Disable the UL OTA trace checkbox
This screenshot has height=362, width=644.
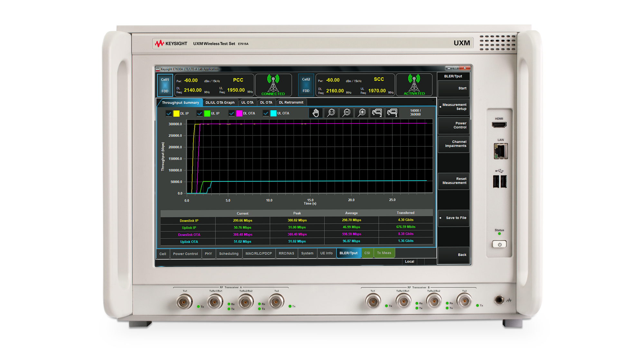266,113
